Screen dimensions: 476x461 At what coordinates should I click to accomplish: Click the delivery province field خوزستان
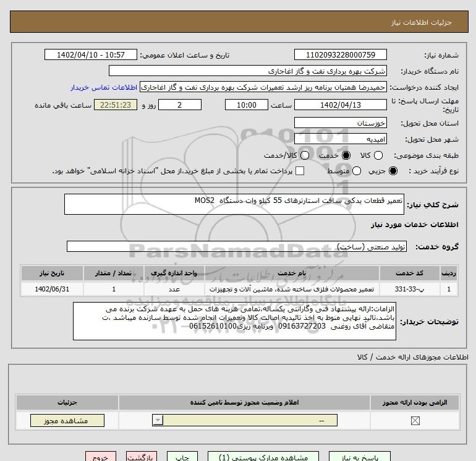pyautogui.click(x=340, y=123)
